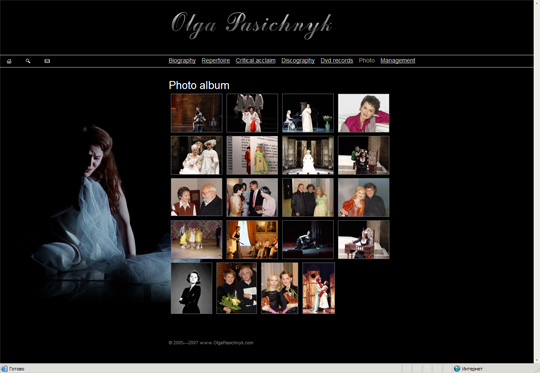This screenshot has height=373, width=540.
Task: Open thumbnail of girls in yellow dresses
Action: coord(197,239)
